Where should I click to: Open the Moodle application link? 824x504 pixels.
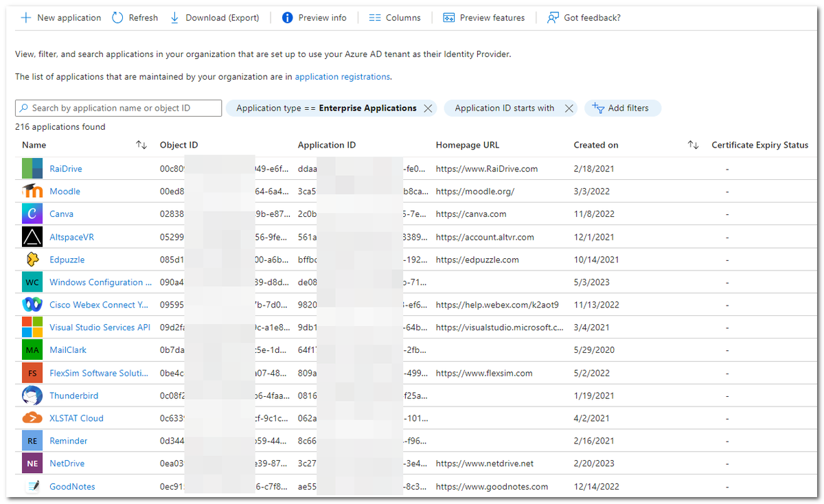click(x=65, y=192)
